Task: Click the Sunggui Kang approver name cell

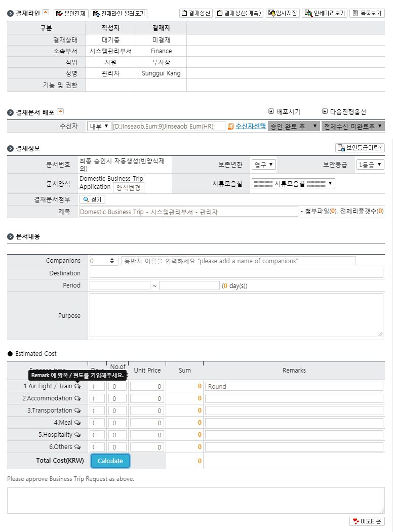Action: click(x=161, y=73)
